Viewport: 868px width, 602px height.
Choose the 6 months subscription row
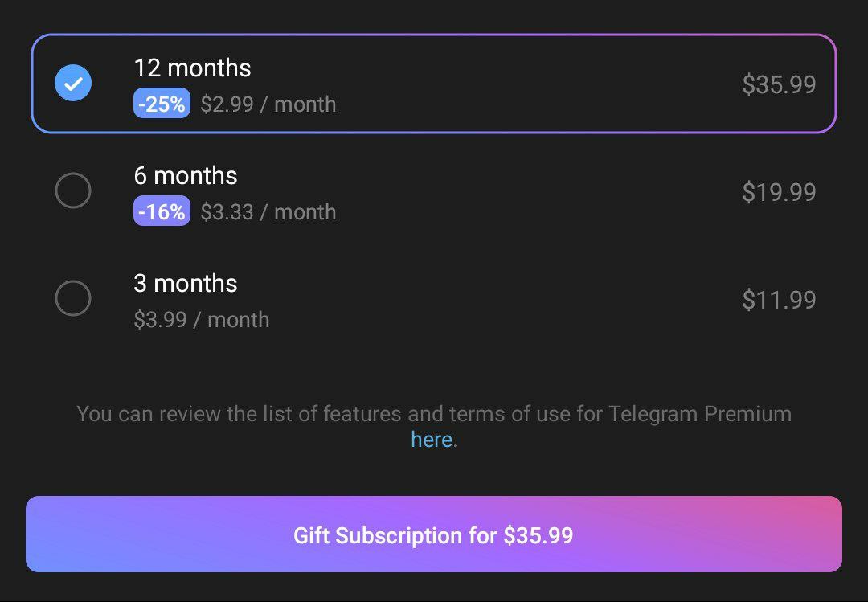click(x=482, y=192)
